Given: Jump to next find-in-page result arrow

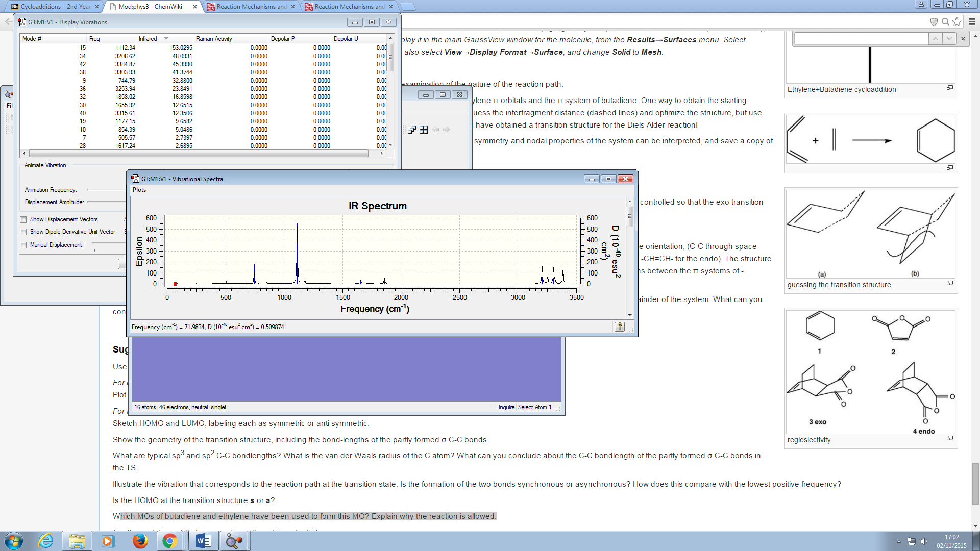Looking at the screenshot, I should (949, 39).
